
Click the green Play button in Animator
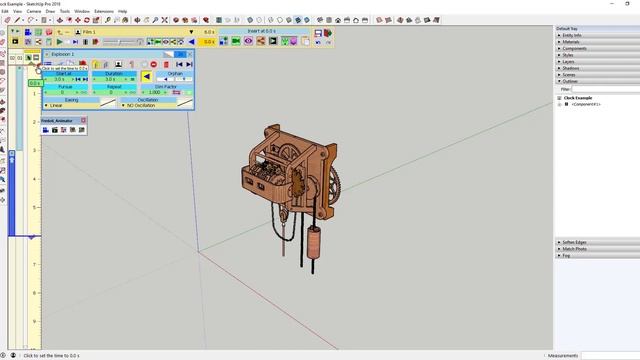[60, 42]
